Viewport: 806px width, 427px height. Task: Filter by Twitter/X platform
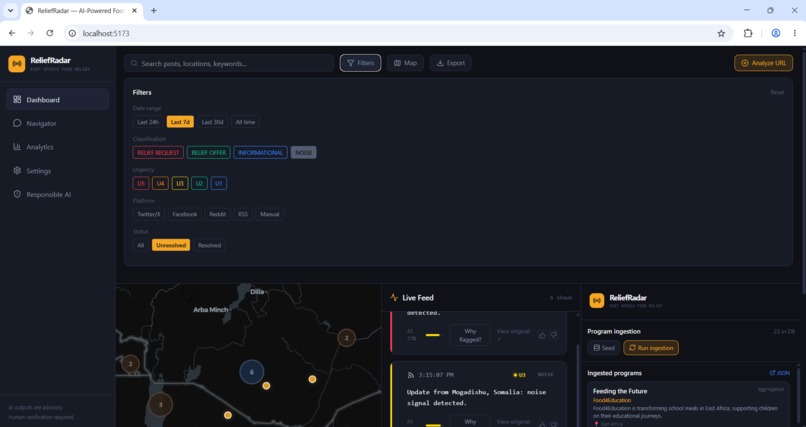[x=149, y=214]
